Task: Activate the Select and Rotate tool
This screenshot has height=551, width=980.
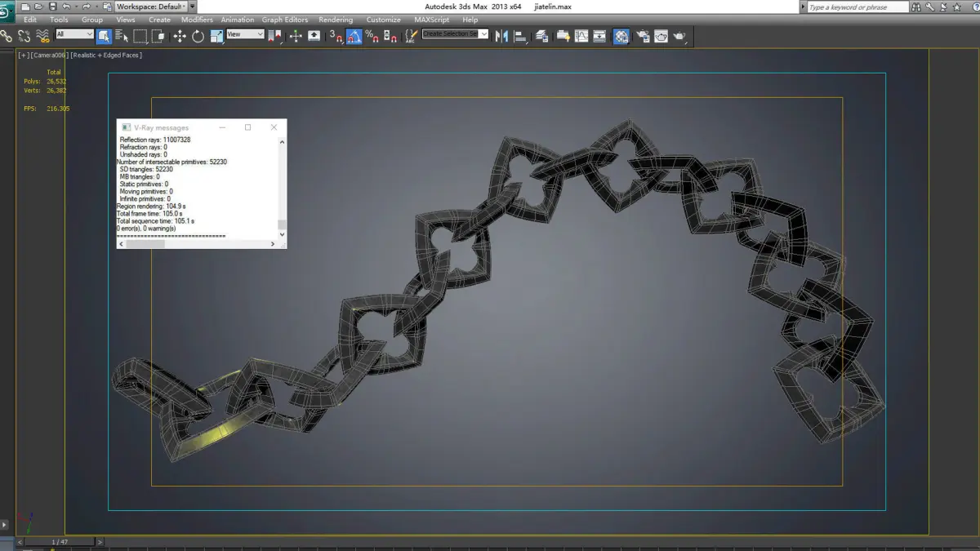Action: pos(198,36)
